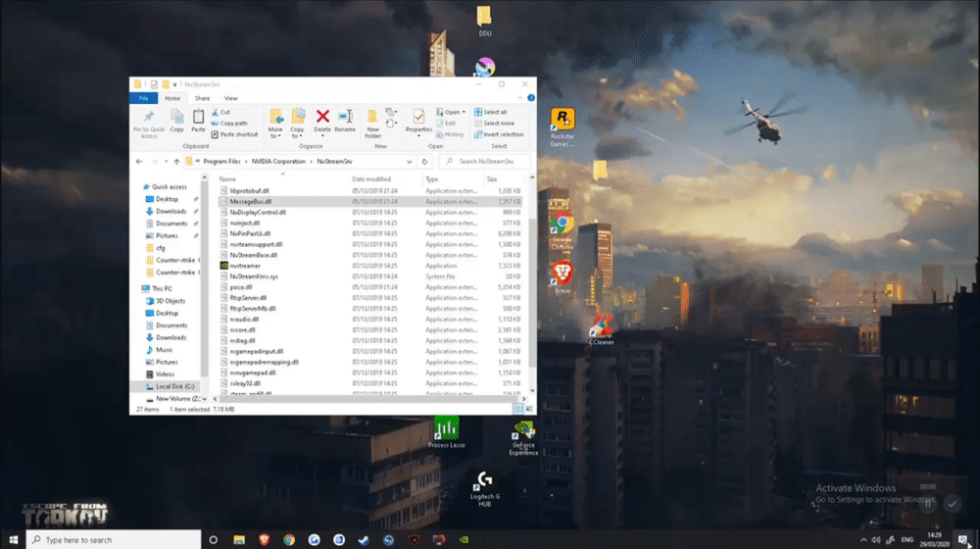Open the CCleaner desktop shortcut
The image size is (980, 549).
point(602,328)
